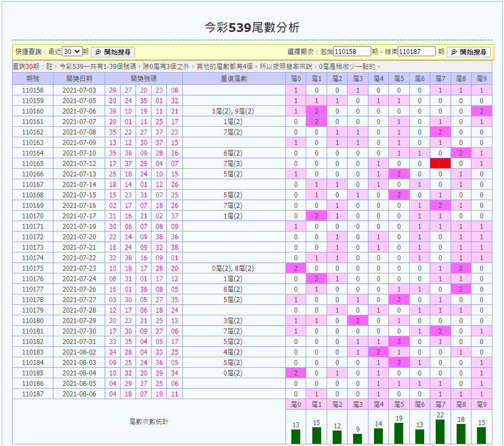Click the draw date 2021-07-12
The width and height of the screenshot is (504, 446).
pyautogui.click(x=79, y=164)
